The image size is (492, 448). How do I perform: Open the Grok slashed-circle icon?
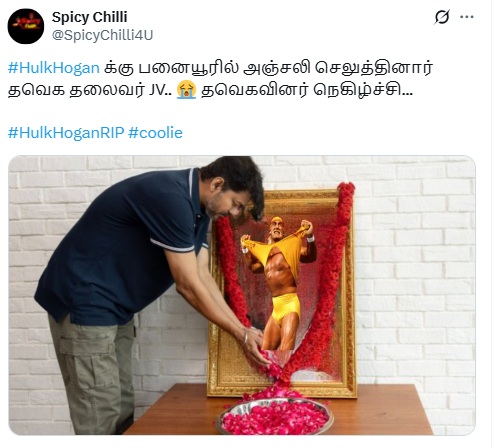click(442, 17)
